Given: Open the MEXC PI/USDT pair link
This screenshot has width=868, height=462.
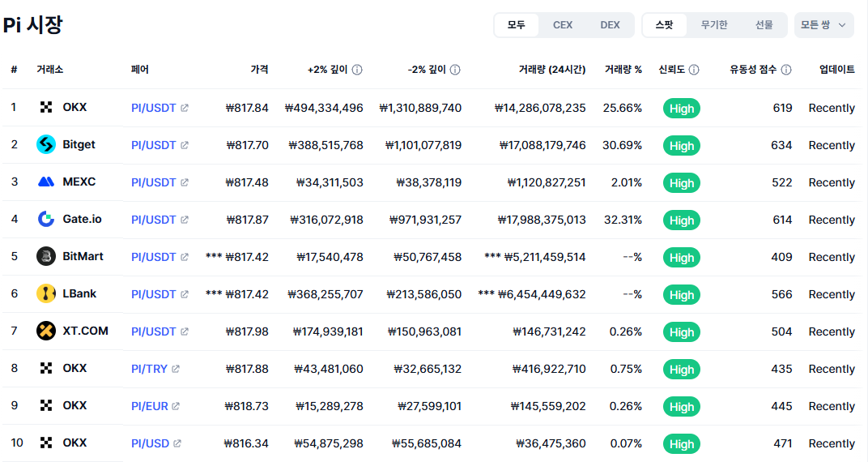Looking at the screenshot, I should click(x=153, y=182).
